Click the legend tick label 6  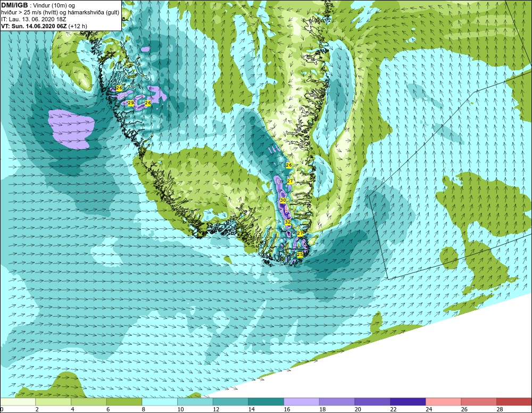[108, 410]
